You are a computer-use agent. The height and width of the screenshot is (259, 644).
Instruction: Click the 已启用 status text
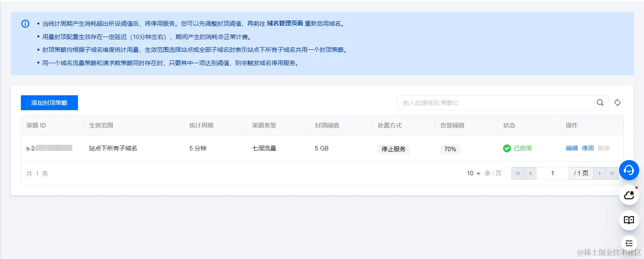coord(523,148)
